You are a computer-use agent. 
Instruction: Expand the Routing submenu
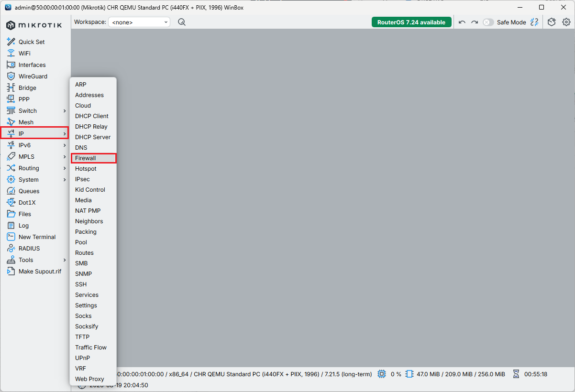[65, 168]
